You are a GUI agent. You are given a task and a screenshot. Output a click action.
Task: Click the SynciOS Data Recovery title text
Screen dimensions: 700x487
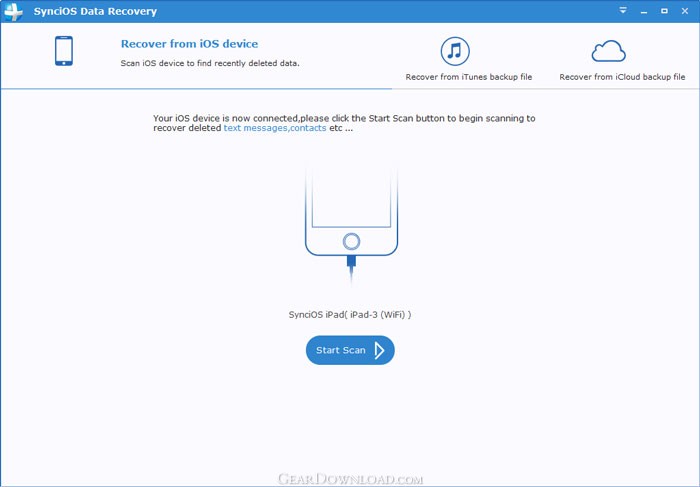click(x=95, y=11)
